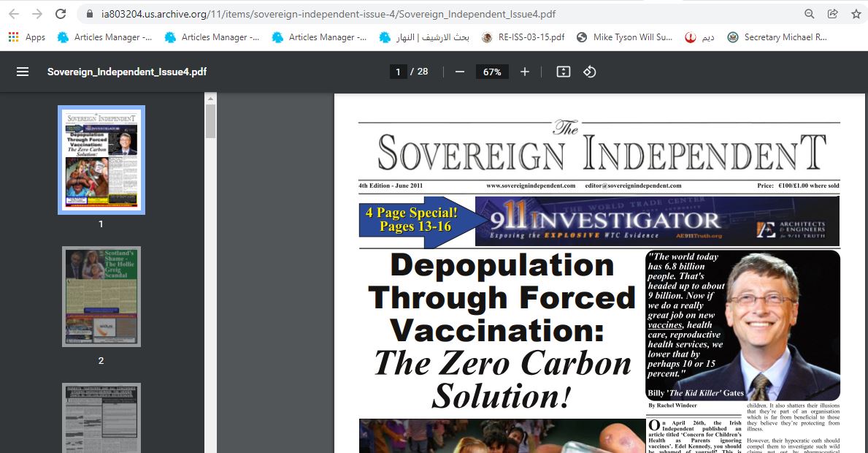Click the page number input field

click(x=398, y=72)
